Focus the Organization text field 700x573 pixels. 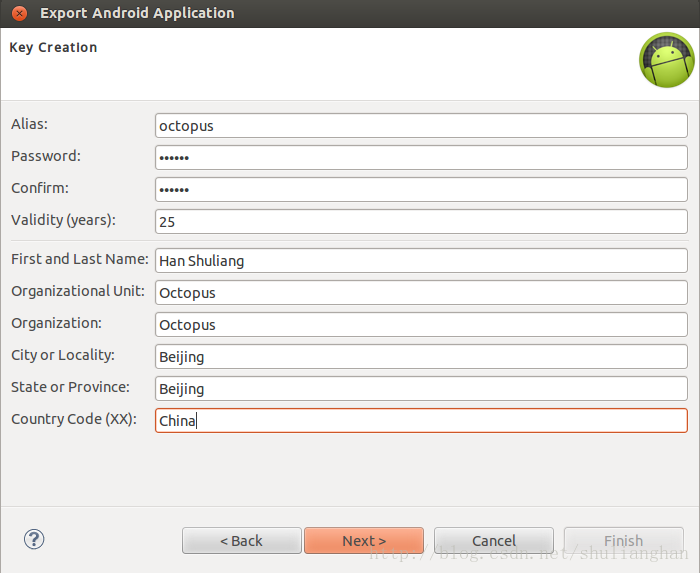421,325
